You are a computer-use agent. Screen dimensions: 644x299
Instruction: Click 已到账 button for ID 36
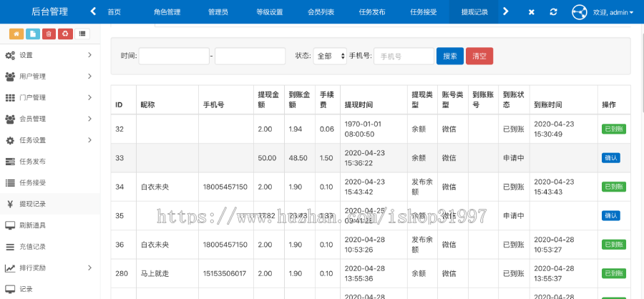pos(614,245)
